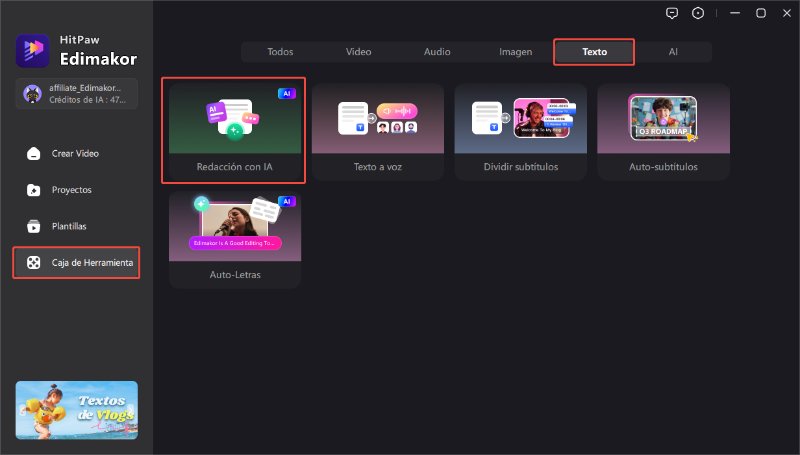Image resolution: width=800 pixels, height=455 pixels.
Task: Click AI badge on Auto-Letras card
Action: (287, 201)
